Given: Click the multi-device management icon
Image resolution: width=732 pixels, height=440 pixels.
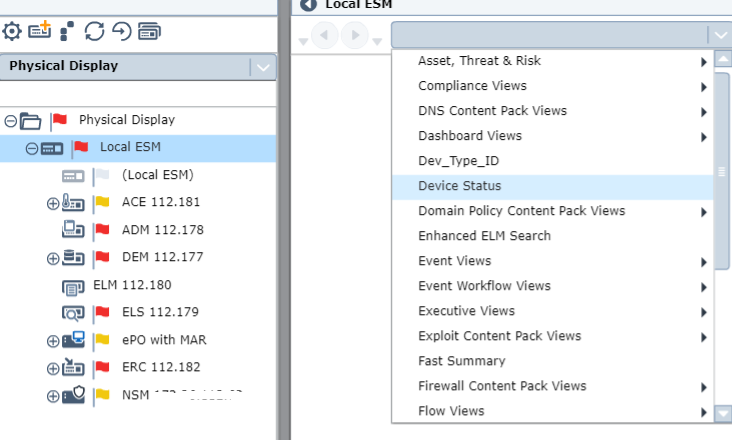Looking at the screenshot, I should click(149, 31).
